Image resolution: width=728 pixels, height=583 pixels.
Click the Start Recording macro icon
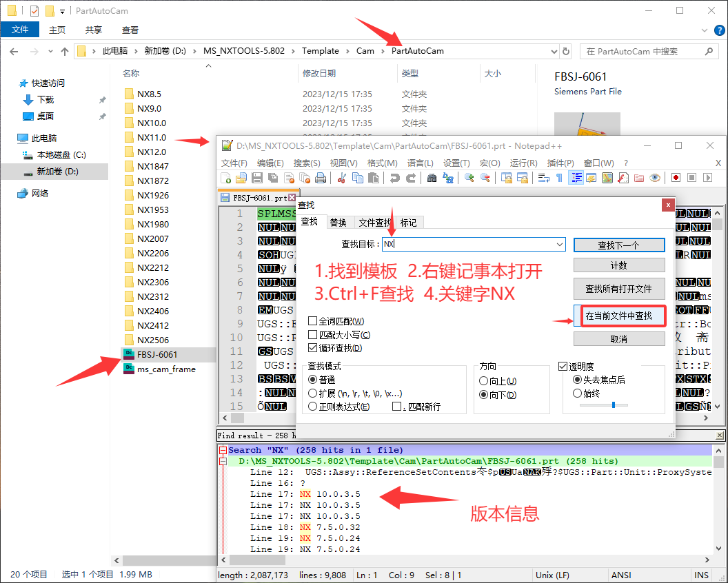676,178
